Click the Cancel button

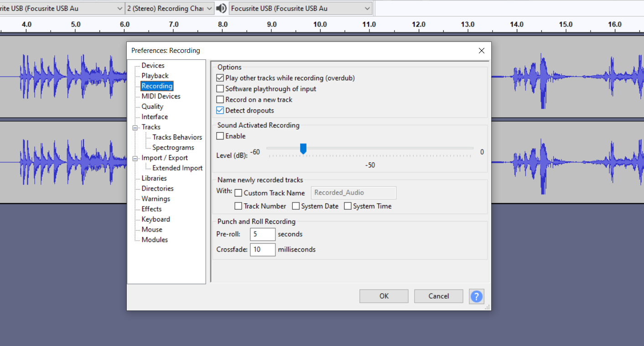click(439, 296)
